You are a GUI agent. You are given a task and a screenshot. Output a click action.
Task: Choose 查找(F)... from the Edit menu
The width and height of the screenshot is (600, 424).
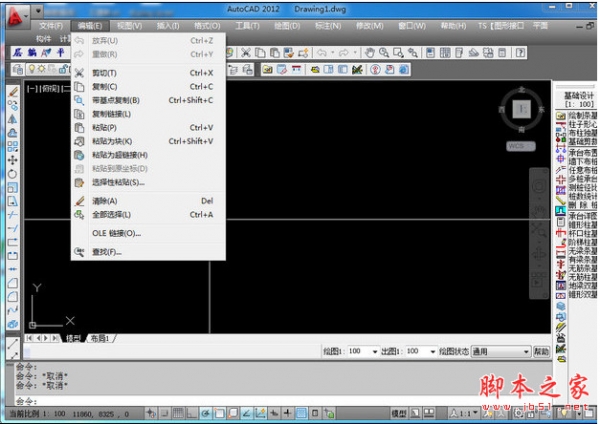pos(148,252)
